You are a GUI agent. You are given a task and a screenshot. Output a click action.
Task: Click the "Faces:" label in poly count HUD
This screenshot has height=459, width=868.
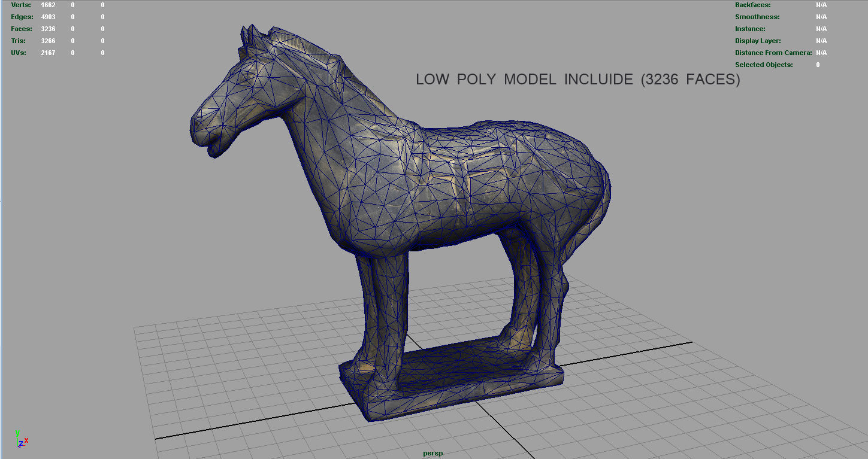[22, 29]
